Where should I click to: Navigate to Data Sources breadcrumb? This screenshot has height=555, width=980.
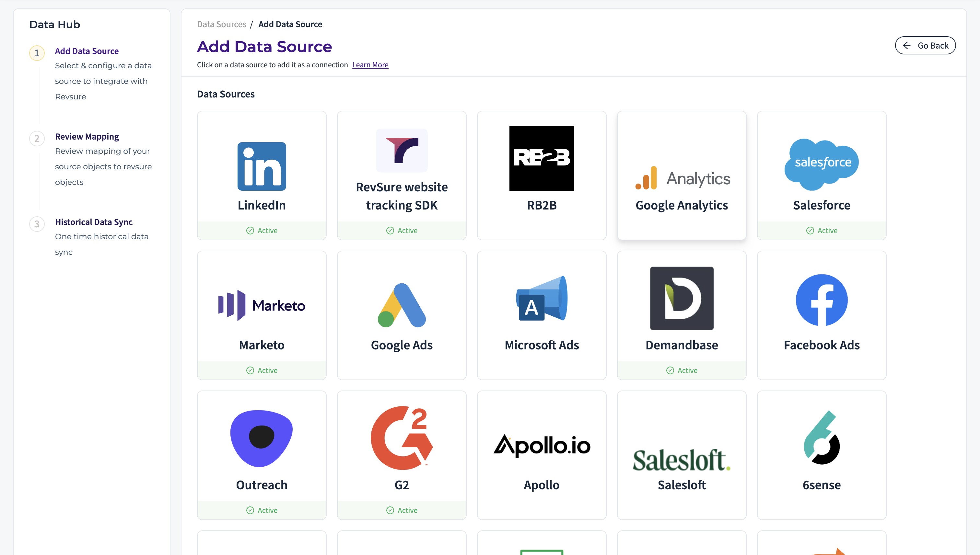tap(221, 24)
